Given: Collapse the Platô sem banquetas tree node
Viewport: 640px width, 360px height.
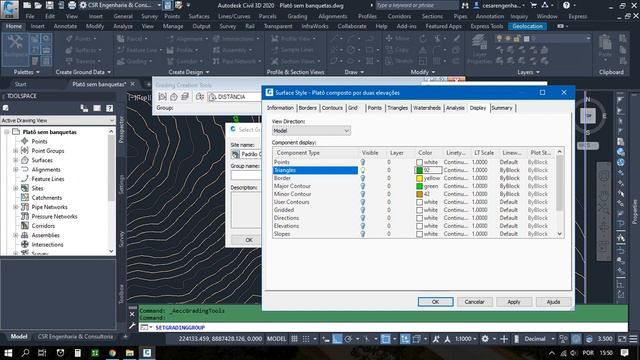Looking at the screenshot, I should pyautogui.click(x=7, y=132).
